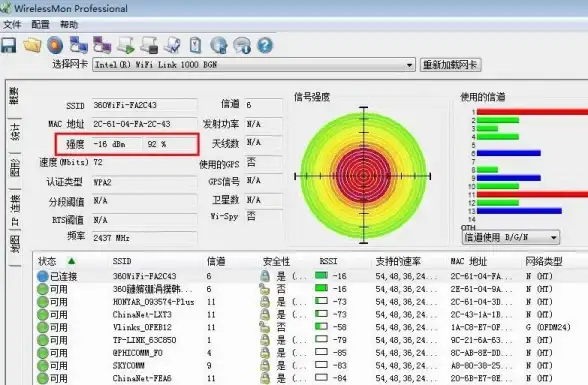The height and width of the screenshot is (385, 588).
Task: Expand the 选择网卡 adapter dropdown
Action: 410,65
